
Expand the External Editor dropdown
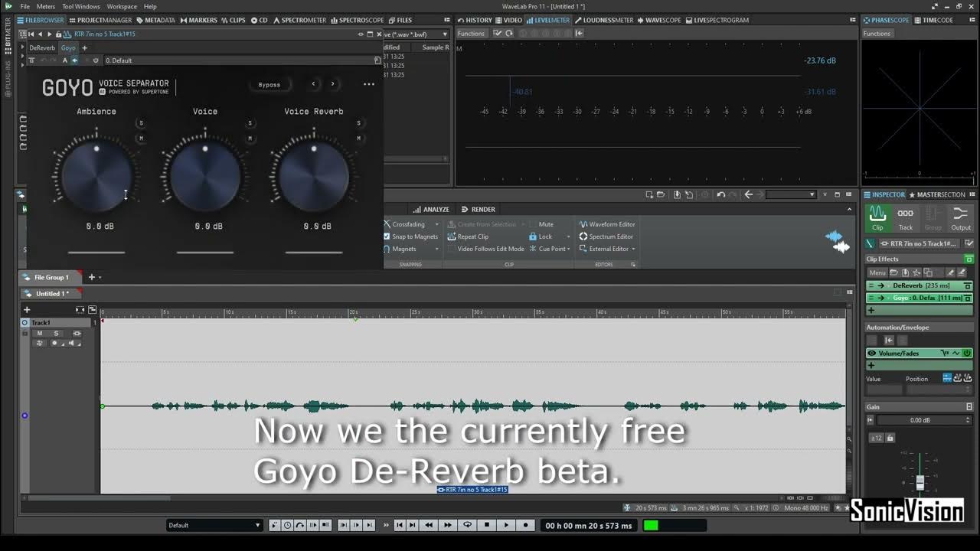635,249
